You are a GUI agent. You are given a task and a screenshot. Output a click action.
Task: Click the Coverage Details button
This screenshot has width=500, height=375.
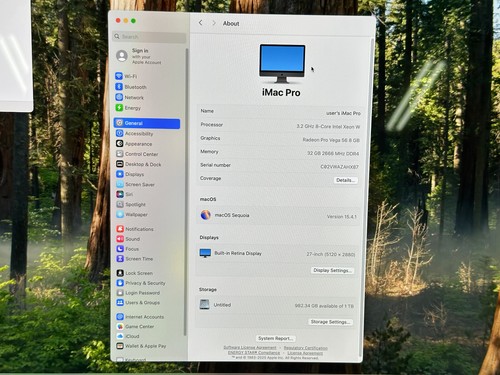pyautogui.click(x=346, y=180)
